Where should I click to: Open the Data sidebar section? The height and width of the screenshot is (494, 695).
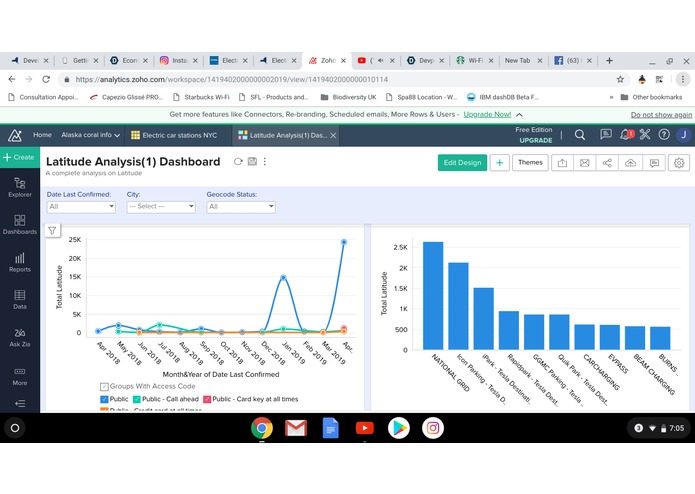click(20, 300)
